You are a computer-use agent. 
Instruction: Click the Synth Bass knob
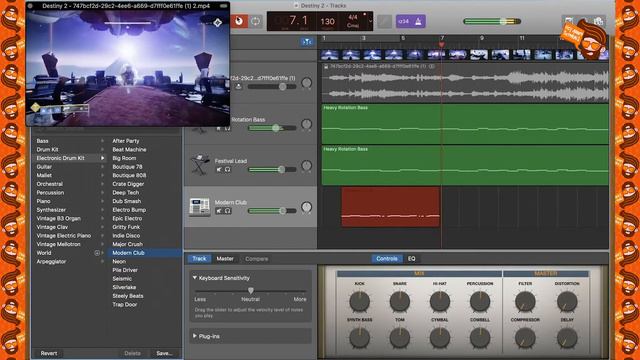click(x=360, y=338)
